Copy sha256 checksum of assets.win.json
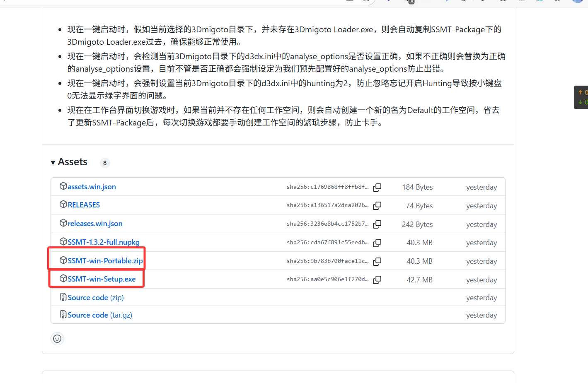The image size is (588, 383). click(x=377, y=187)
